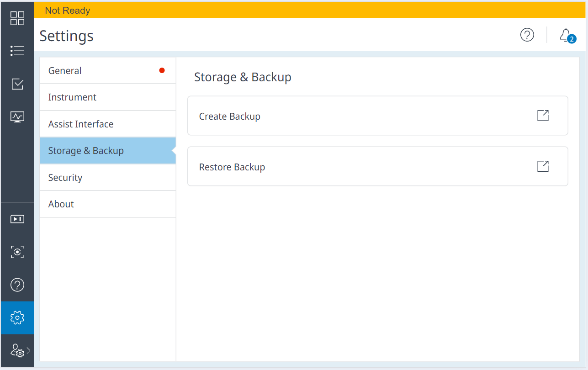Open the camera capture focus icon
Viewport: 588px width, 370px height.
(x=17, y=252)
